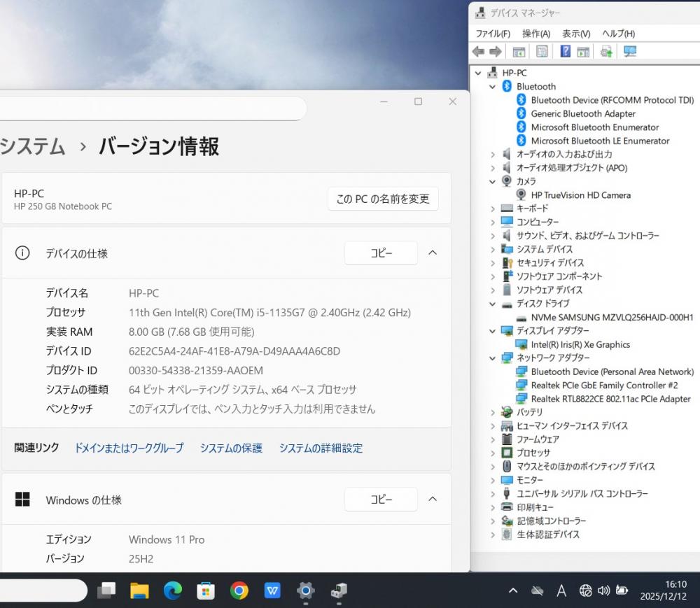Click the Help icon in Device Manager toolbar

(565, 52)
